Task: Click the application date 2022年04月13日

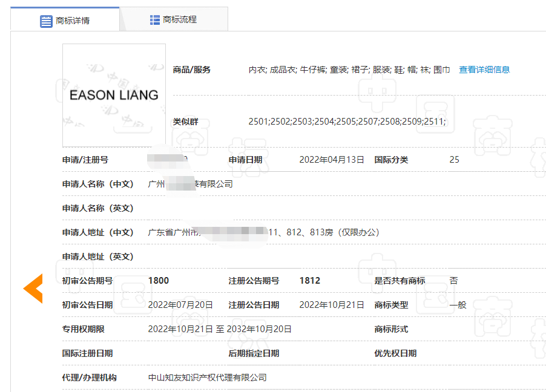Action: pos(332,160)
